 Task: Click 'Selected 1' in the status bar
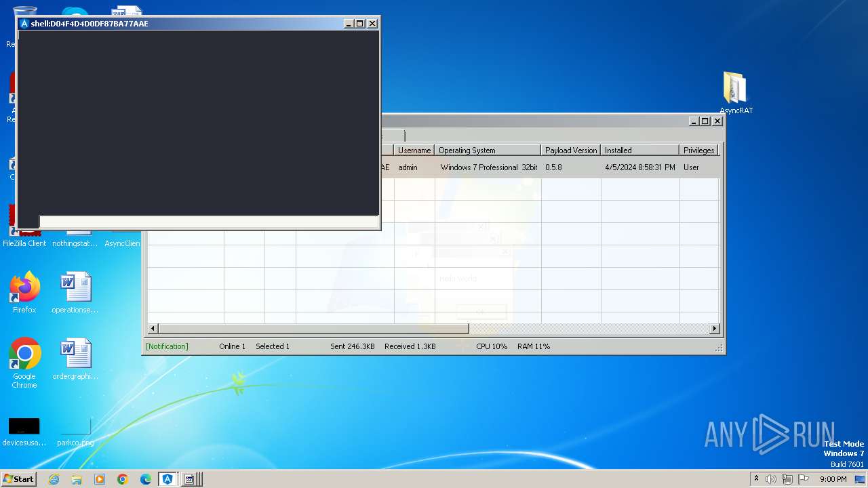[x=273, y=346]
